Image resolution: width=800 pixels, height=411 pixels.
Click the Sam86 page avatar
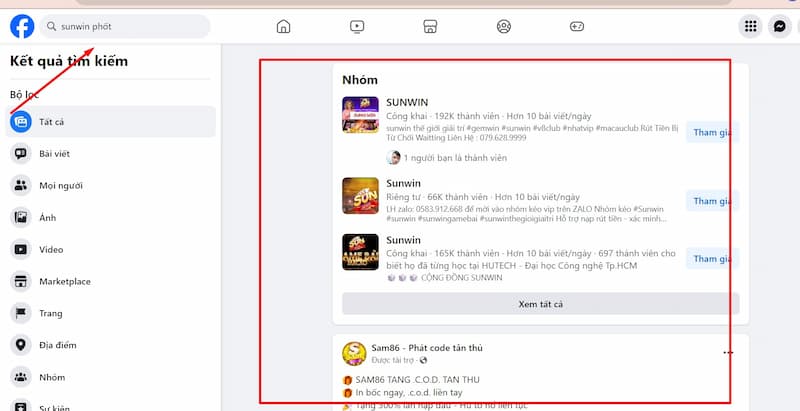(354, 354)
